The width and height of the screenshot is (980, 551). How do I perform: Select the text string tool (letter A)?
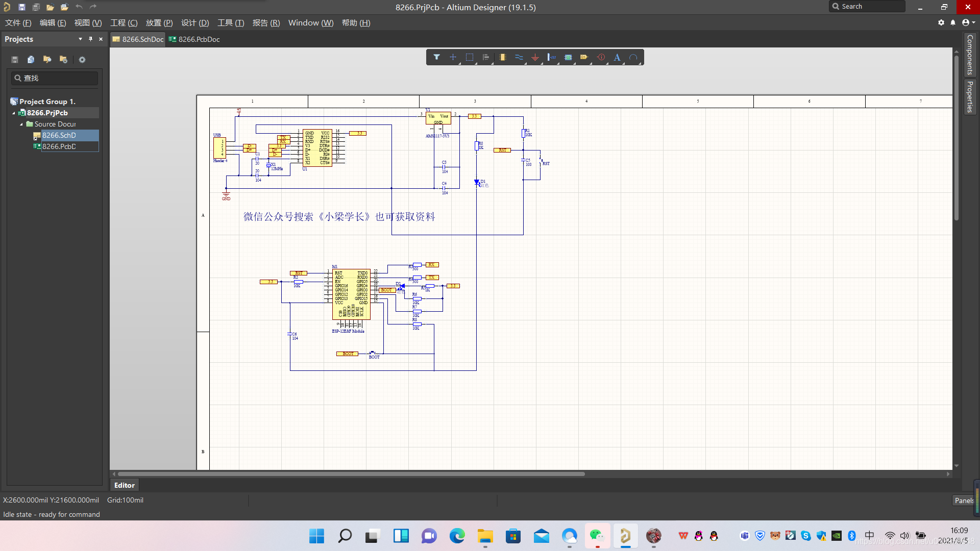[617, 57]
